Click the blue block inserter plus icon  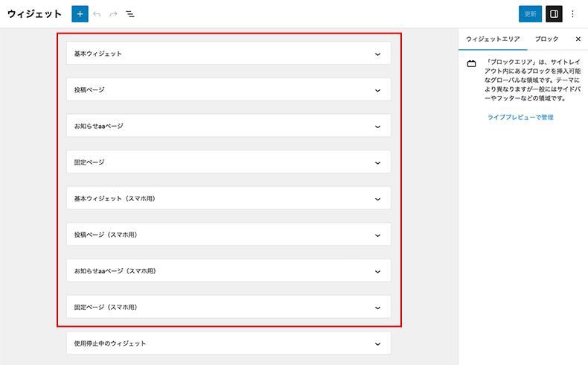80,13
